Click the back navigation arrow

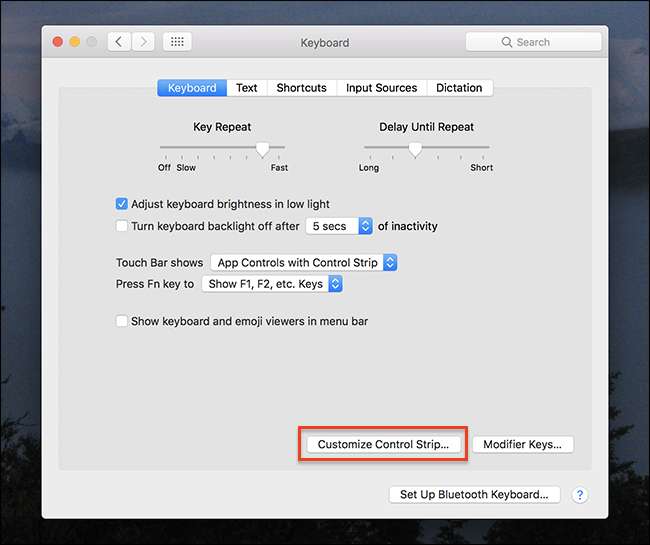tap(120, 42)
